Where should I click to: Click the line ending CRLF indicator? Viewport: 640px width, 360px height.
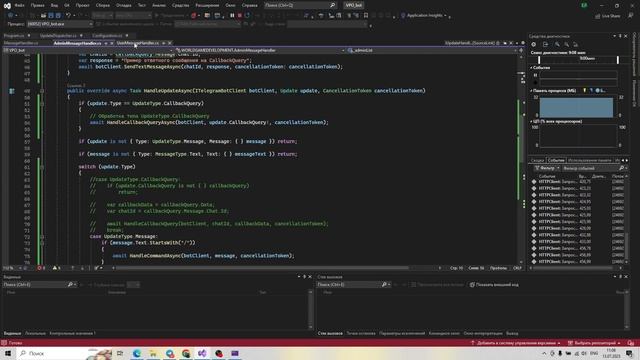pos(517,268)
